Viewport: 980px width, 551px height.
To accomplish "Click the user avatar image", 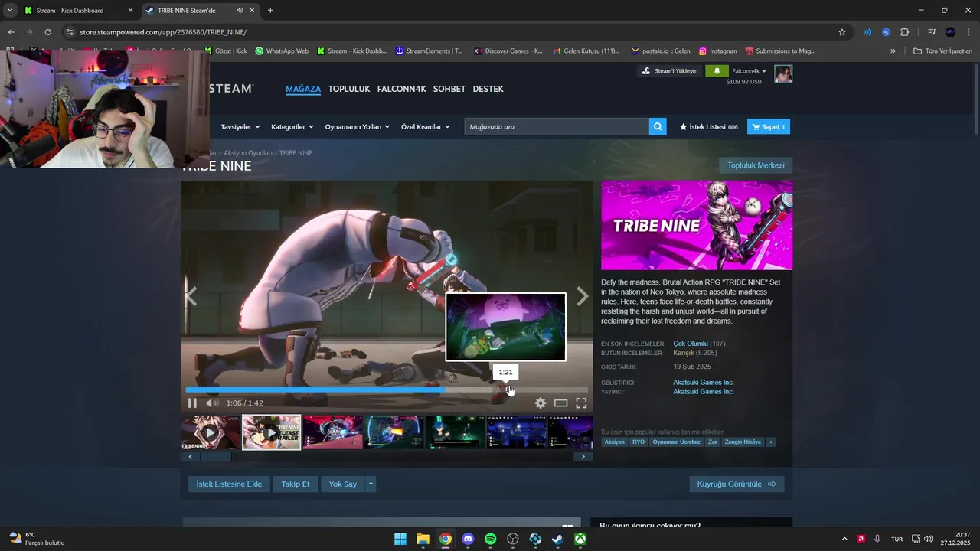I will 783,74.
